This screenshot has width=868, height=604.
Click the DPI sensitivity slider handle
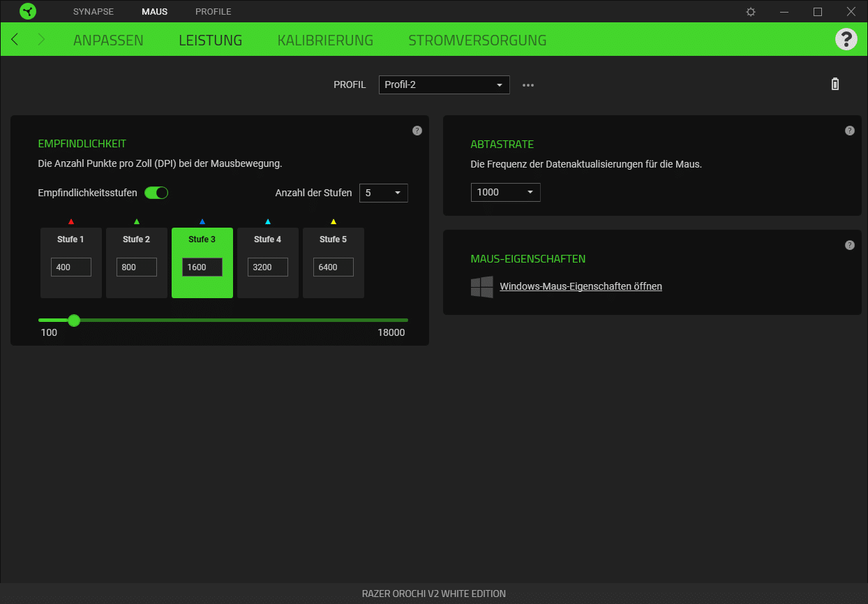(x=74, y=321)
